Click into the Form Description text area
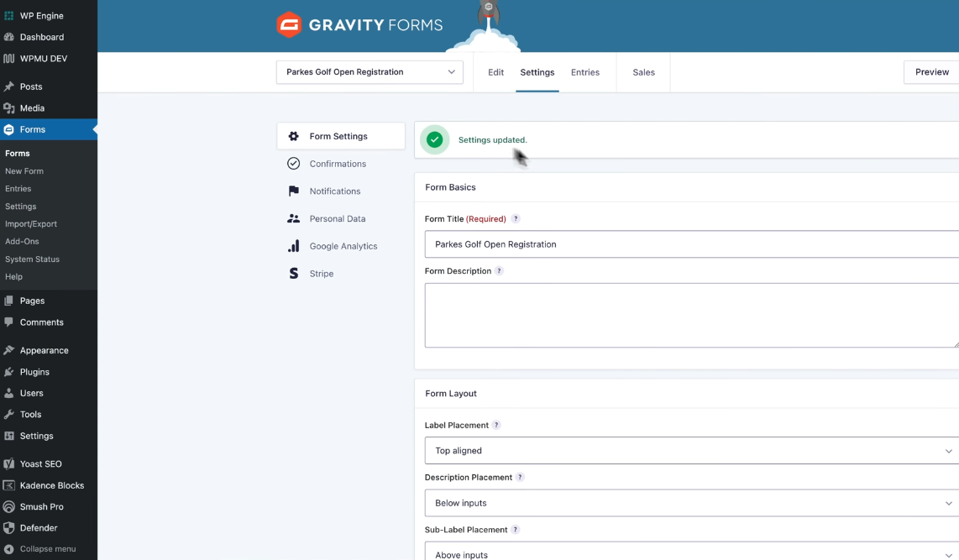The width and height of the screenshot is (959, 560). (690, 315)
